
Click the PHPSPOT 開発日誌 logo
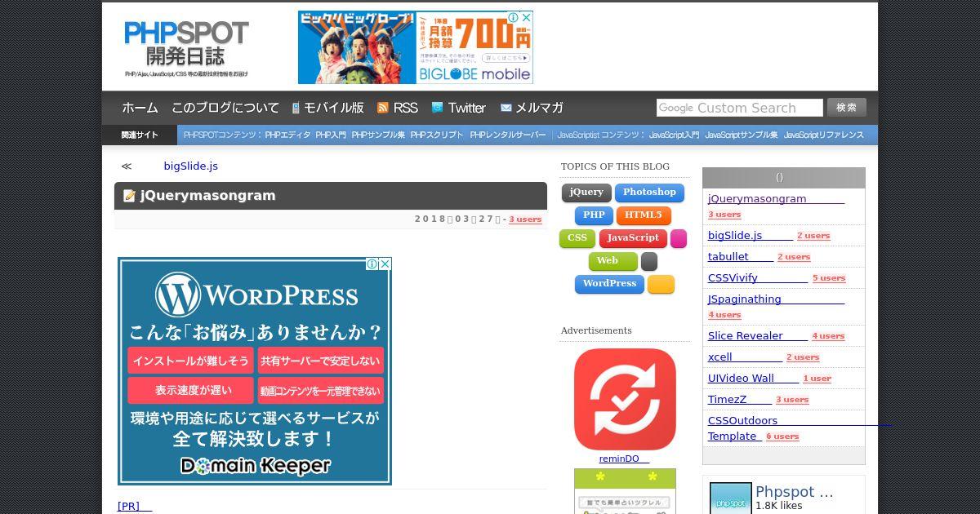point(186,48)
